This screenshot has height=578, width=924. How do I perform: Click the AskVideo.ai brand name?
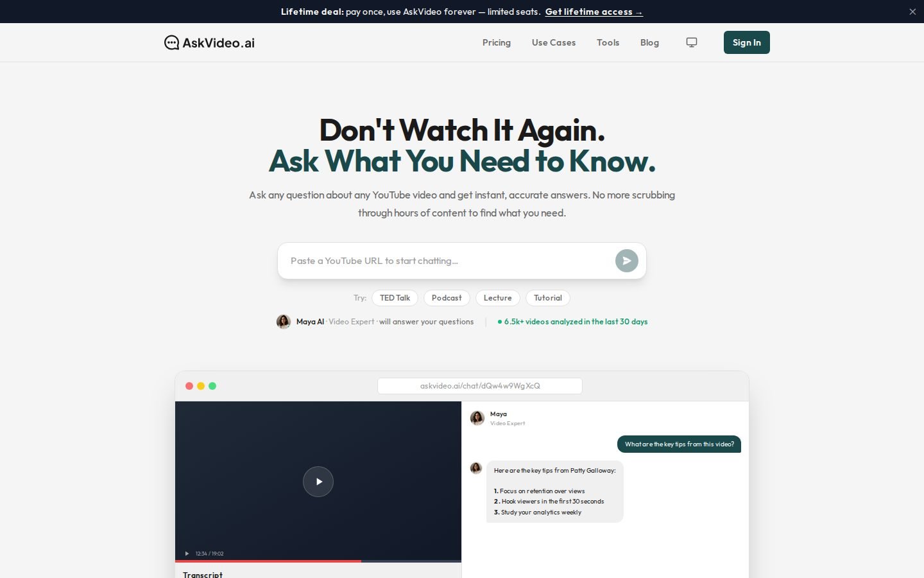pos(219,43)
